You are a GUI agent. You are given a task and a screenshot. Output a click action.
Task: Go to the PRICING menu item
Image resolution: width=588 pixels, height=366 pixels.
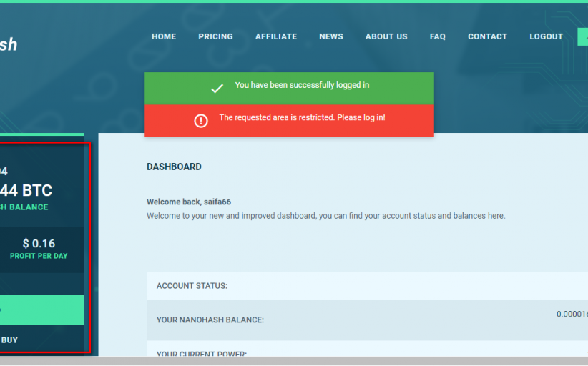(215, 36)
